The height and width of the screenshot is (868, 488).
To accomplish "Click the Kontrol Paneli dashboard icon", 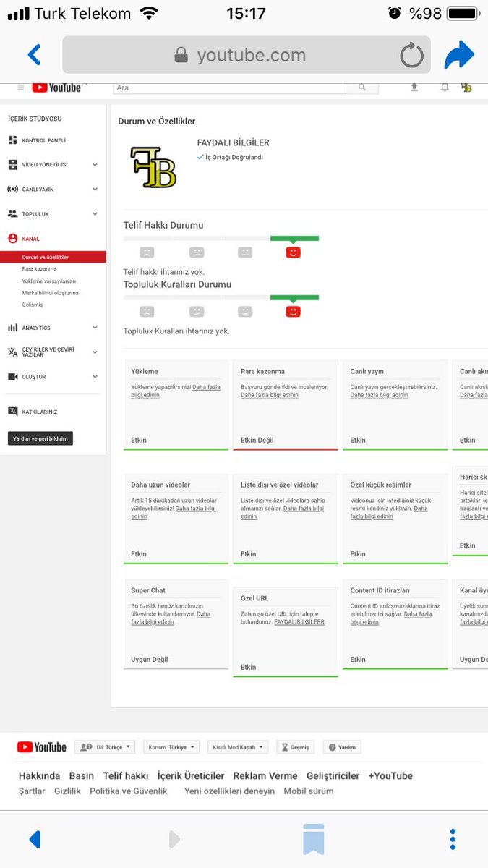I will pyautogui.click(x=12, y=140).
